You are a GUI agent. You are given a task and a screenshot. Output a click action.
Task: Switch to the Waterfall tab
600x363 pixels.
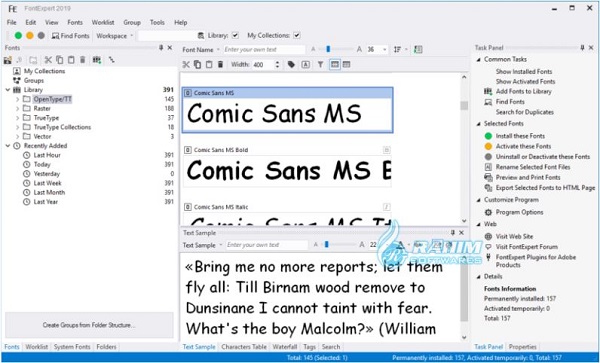(x=285, y=347)
